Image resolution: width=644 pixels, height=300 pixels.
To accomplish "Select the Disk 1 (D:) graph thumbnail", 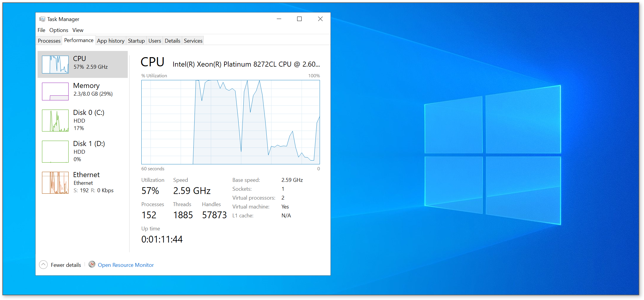I will click(x=55, y=152).
